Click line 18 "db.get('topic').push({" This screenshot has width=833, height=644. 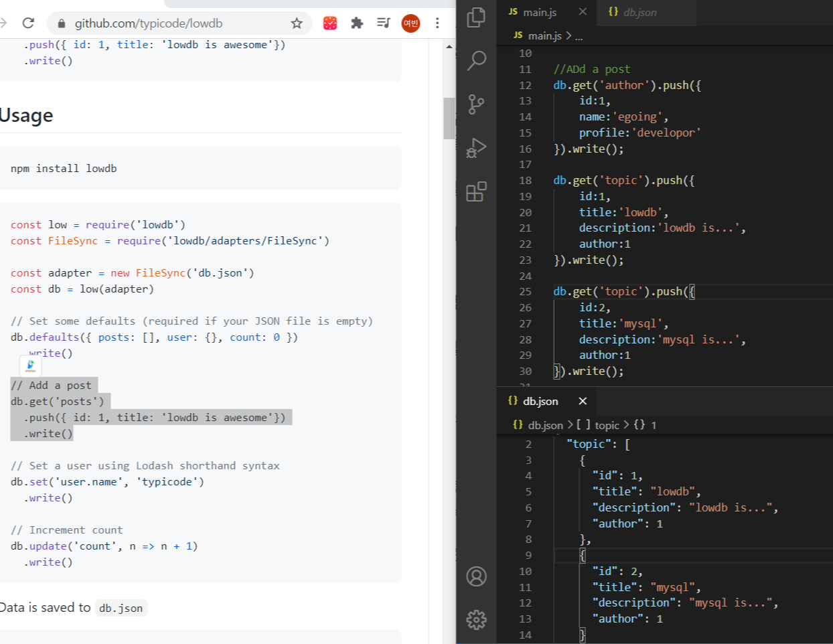[x=623, y=180]
